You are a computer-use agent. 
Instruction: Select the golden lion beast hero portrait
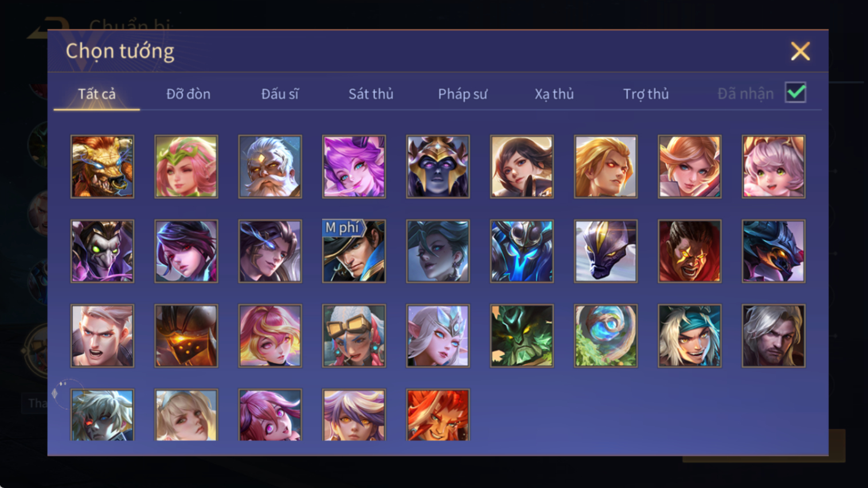coord(102,167)
